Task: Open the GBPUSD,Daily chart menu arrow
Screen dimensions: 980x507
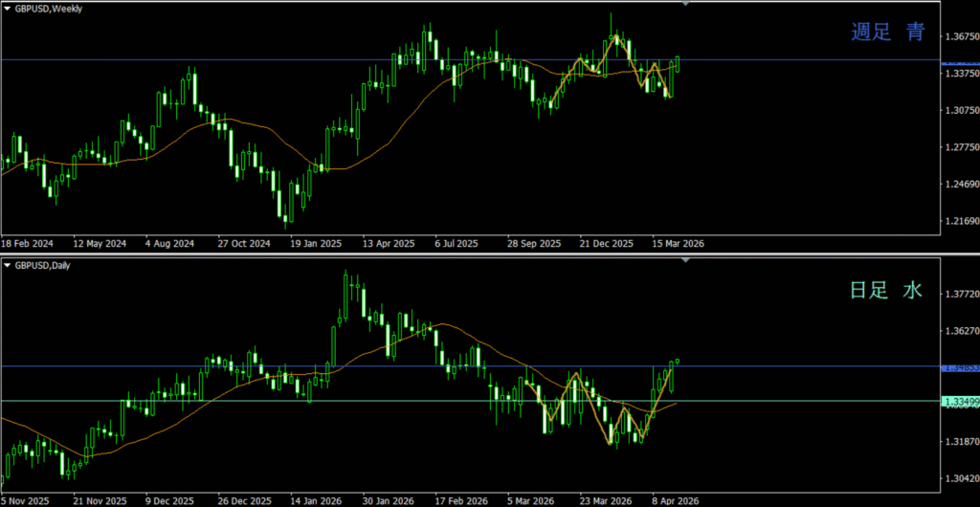Action: click(x=8, y=265)
